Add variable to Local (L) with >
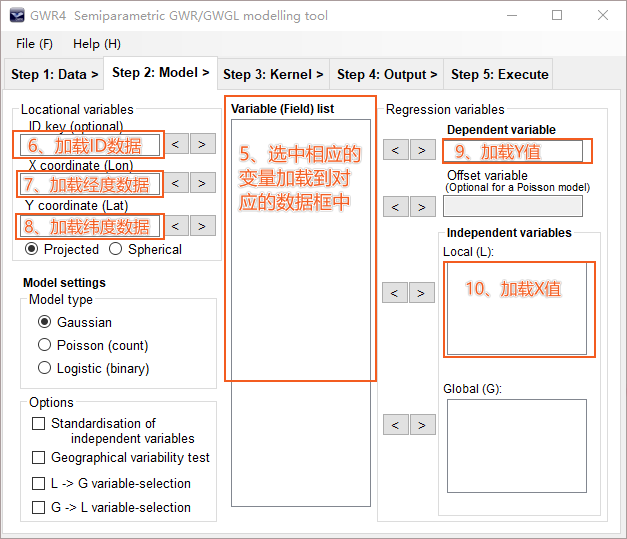 pyautogui.click(x=421, y=293)
